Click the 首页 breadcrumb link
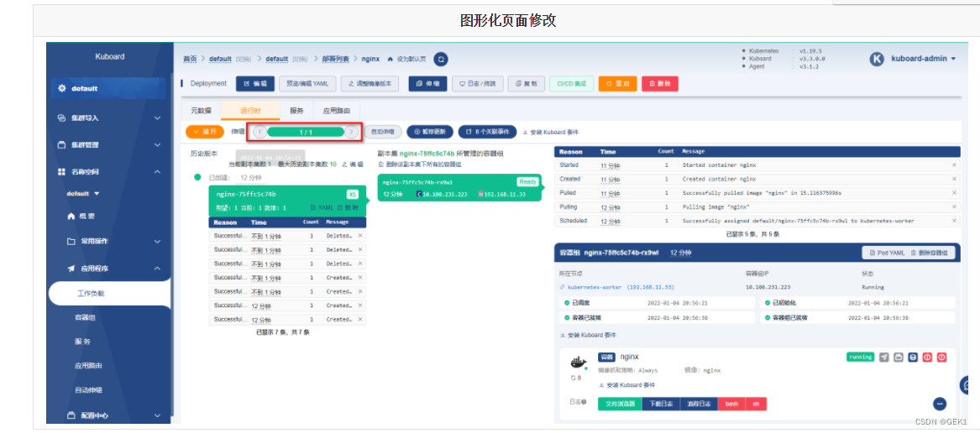This screenshot has width=980, height=433. click(x=190, y=59)
